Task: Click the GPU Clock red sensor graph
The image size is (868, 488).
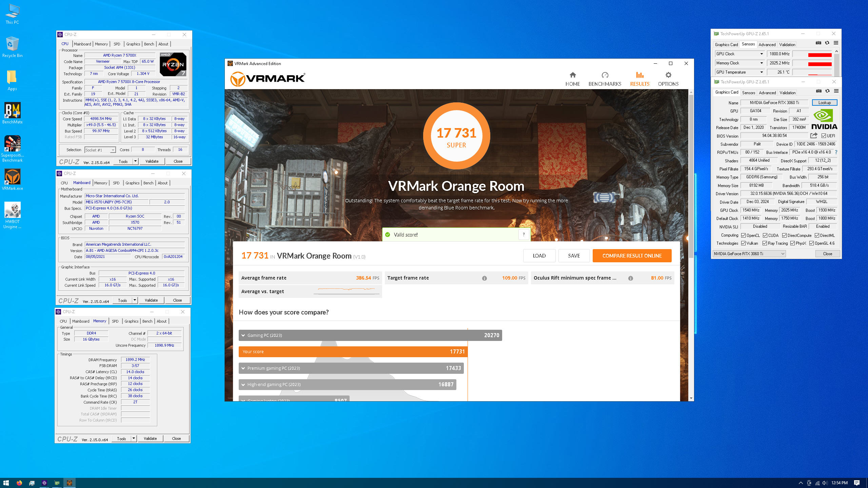Action: [812, 54]
